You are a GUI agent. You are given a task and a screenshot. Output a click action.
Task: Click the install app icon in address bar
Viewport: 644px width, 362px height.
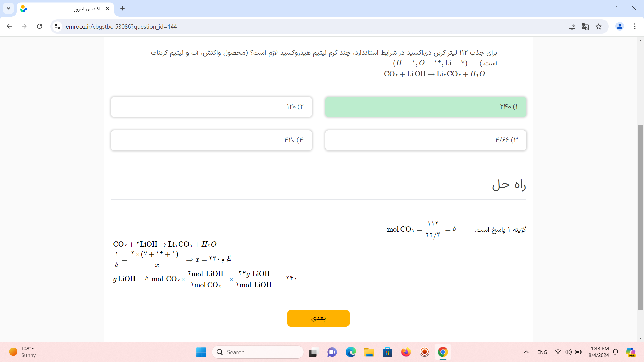coord(572,26)
